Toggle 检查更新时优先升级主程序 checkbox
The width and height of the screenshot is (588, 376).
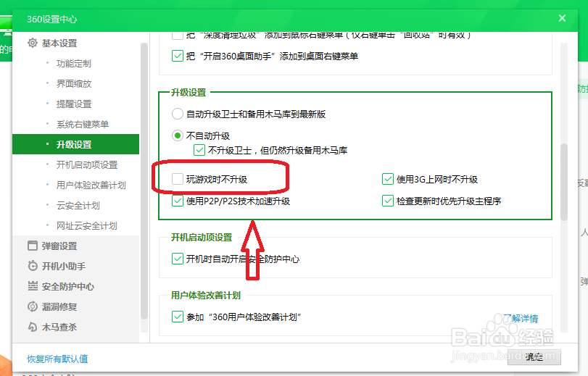(x=387, y=201)
